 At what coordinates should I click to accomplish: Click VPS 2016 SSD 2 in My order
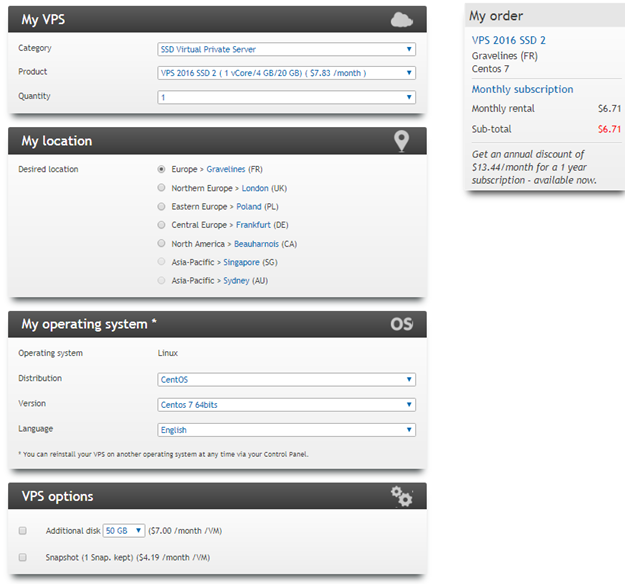click(x=509, y=40)
